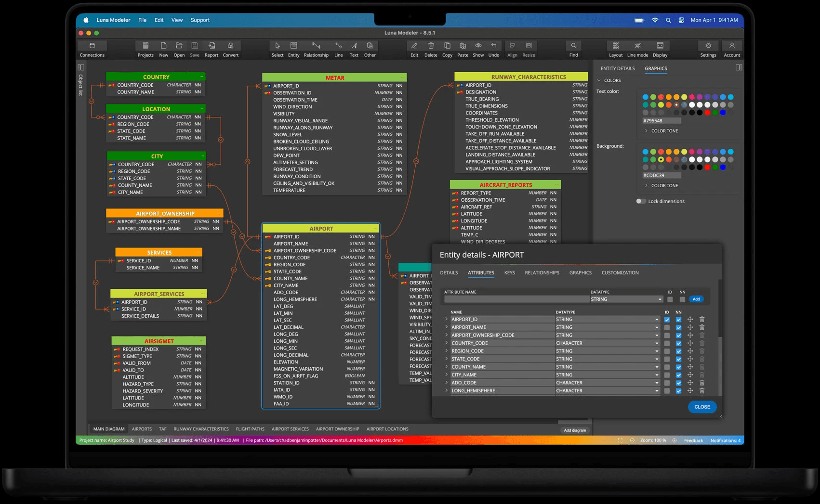The image size is (820, 504).
Task: Toggle Line mode in toolbar
Action: pyautogui.click(x=637, y=46)
